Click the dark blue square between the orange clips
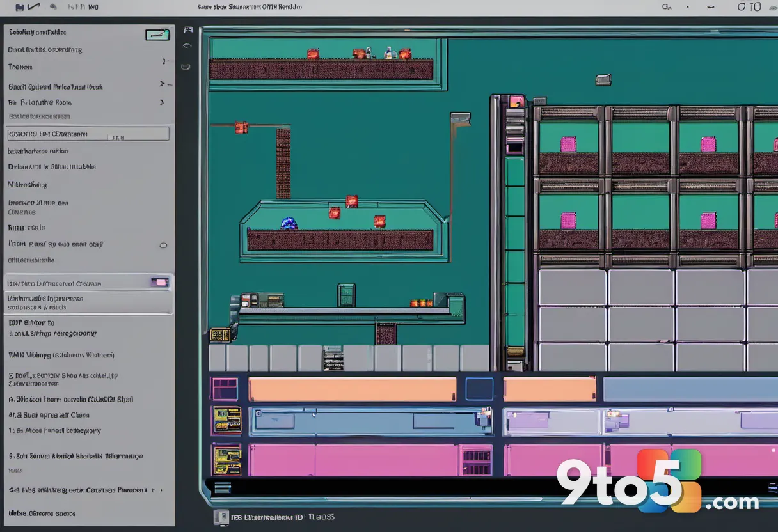Image resolution: width=778 pixels, height=532 pixels. click(x=479, y=389)
